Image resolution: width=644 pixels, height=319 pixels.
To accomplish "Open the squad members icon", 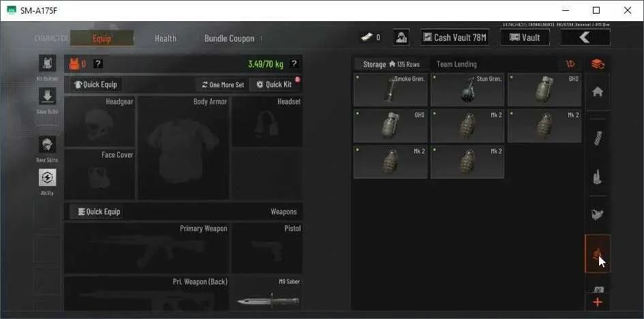I will (x=401, y=37).
